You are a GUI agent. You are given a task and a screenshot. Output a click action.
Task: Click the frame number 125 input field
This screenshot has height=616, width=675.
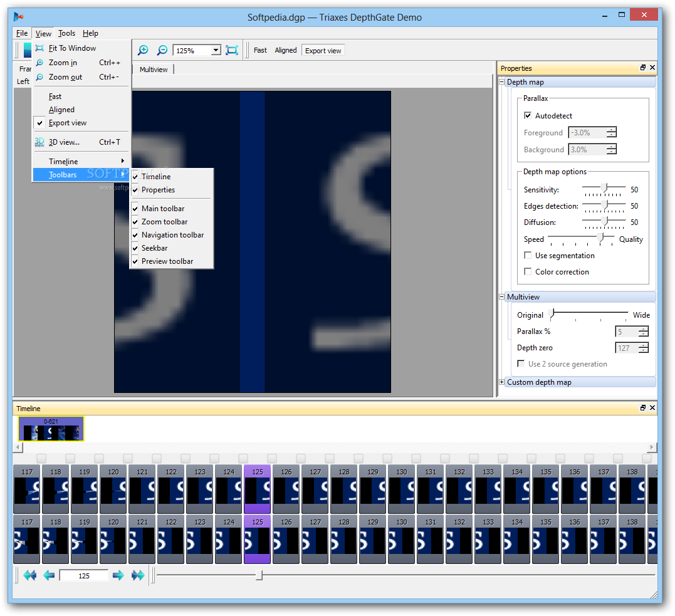84,575
